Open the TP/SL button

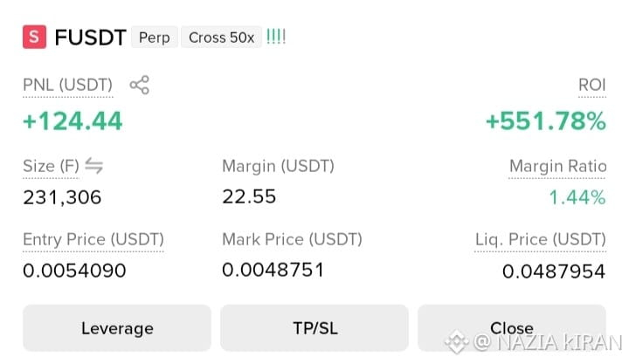(x=314, y=328)
